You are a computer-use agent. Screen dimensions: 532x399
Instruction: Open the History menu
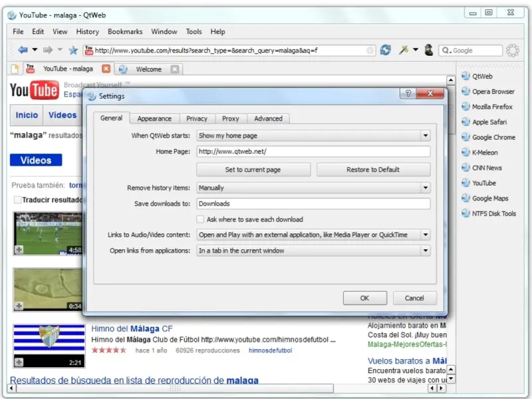tap(88, 31)
